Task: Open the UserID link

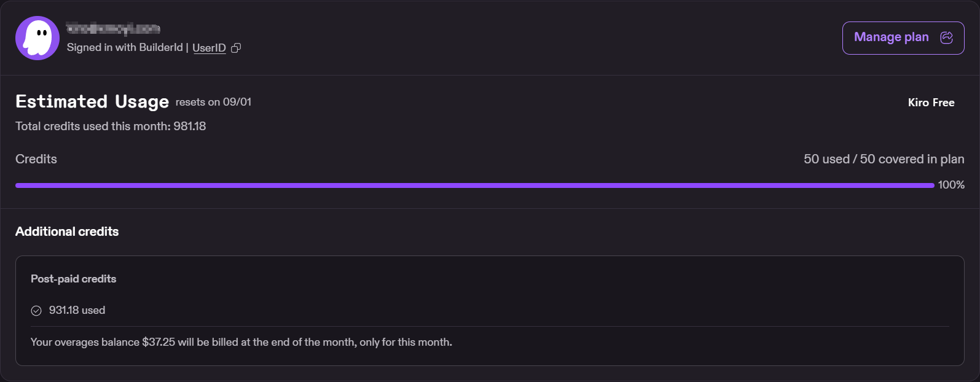Action: point(209,48)
